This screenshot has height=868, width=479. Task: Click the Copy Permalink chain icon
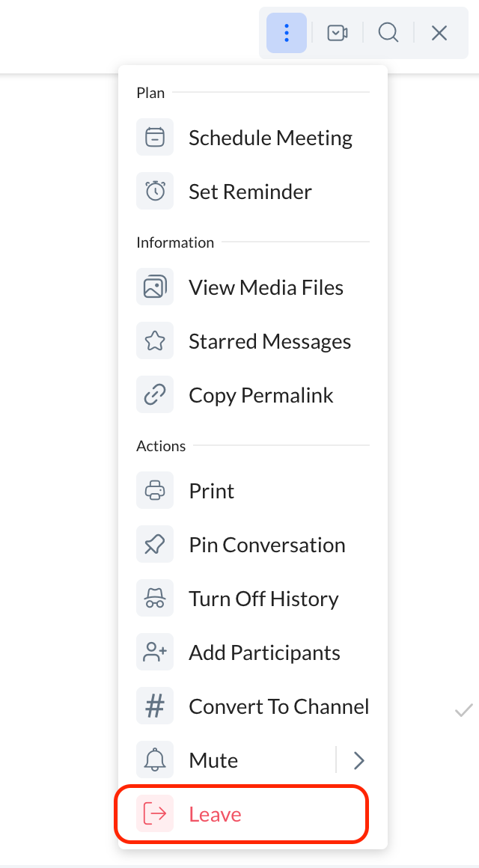point(155,395)
